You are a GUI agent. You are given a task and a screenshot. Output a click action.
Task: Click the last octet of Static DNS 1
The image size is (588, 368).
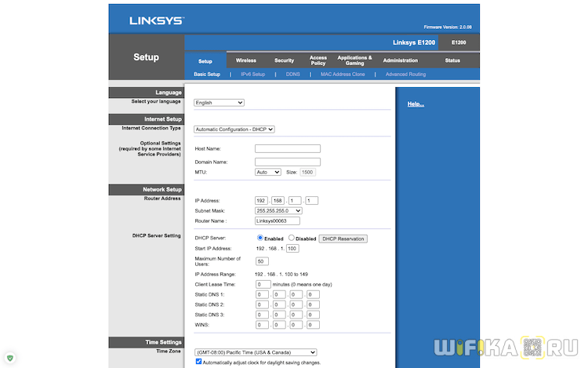313,294
